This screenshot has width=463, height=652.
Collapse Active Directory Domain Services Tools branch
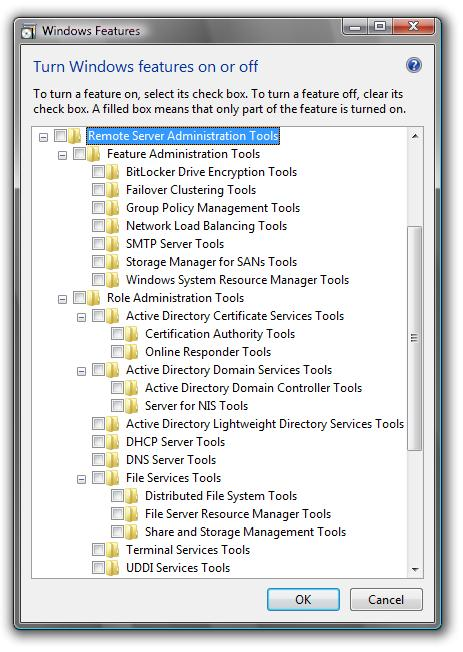point(82,371)
